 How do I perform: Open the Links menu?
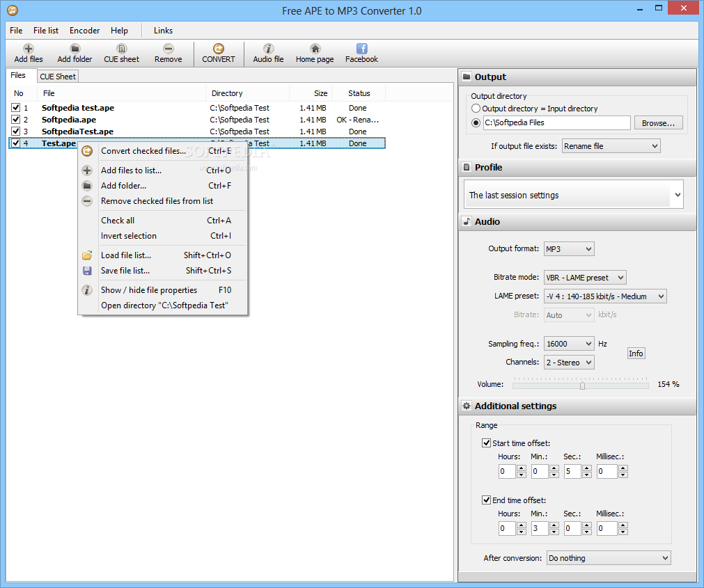(x=163, y=31)
